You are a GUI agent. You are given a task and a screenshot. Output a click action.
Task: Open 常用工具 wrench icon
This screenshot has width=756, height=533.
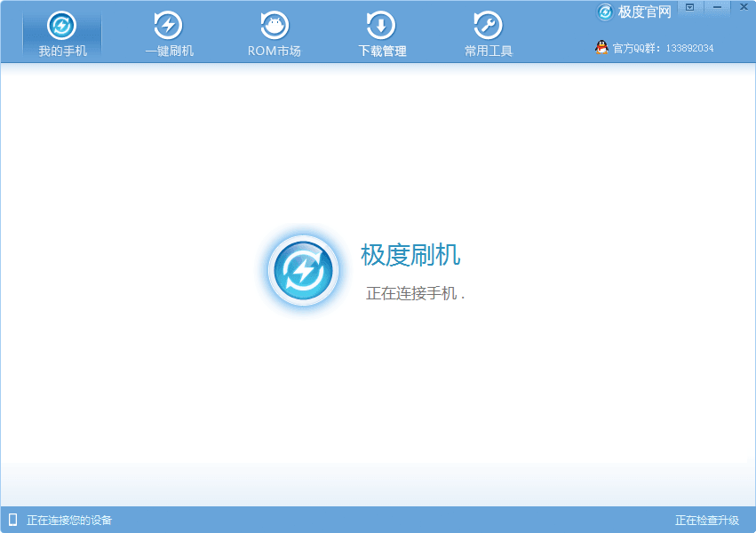(488, 25)
